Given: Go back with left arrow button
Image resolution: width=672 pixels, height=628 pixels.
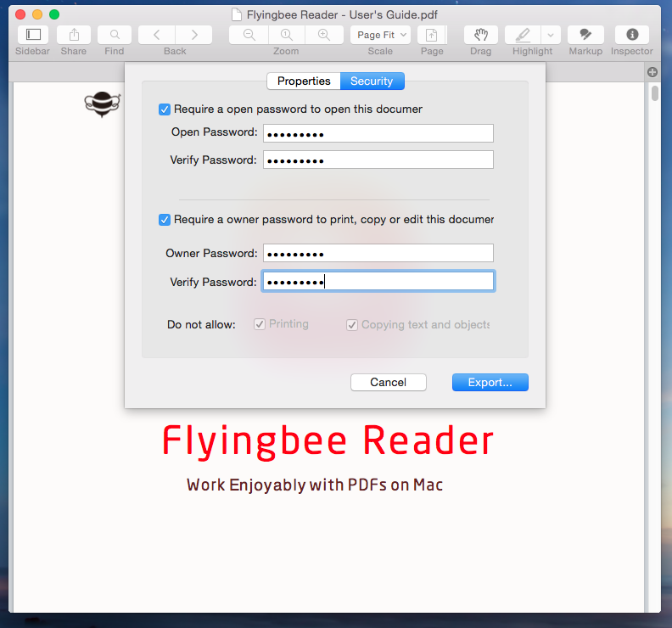Looking at the screenshot, I should [157, 35].
